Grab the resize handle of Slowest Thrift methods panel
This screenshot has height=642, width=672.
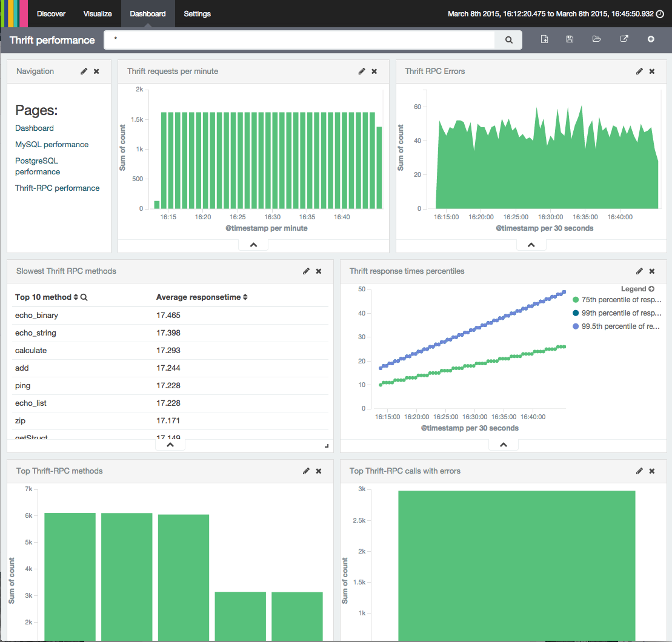pos(327,446)
